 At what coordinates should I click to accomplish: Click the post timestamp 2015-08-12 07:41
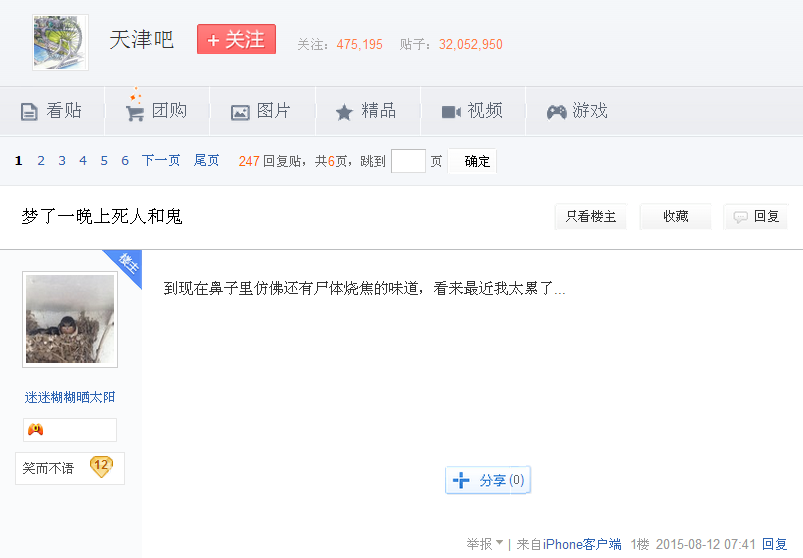click(x=706, y=544)
